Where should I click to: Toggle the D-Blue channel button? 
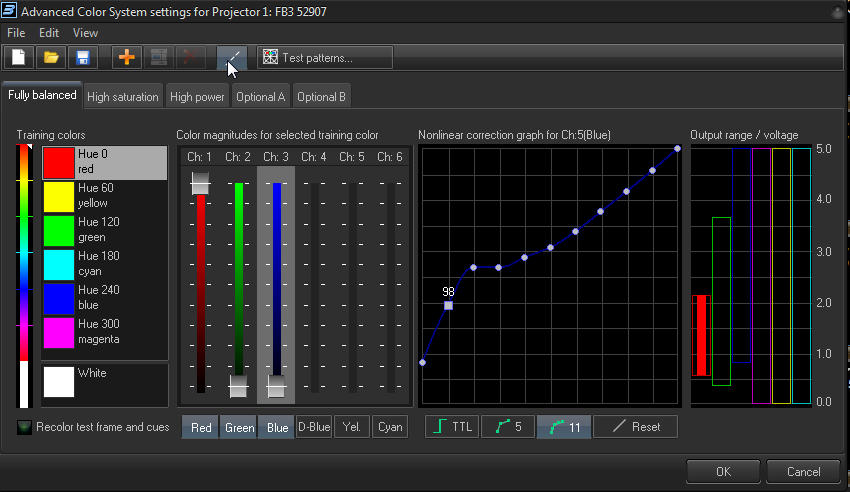(x=314, y=427)
